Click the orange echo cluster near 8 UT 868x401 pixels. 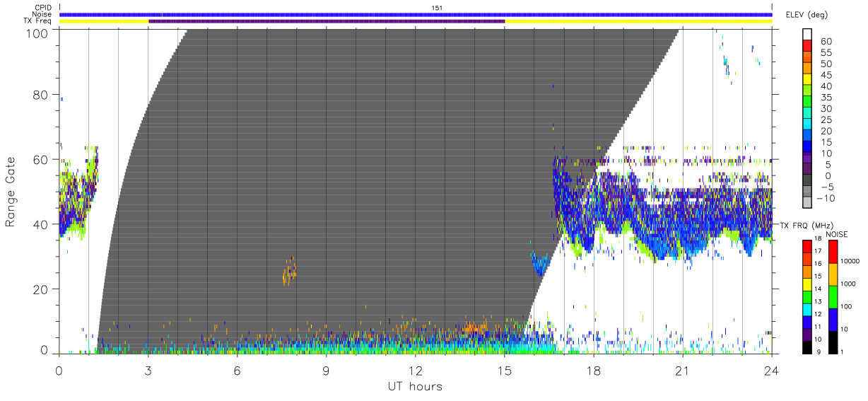(x=289, y=271)
